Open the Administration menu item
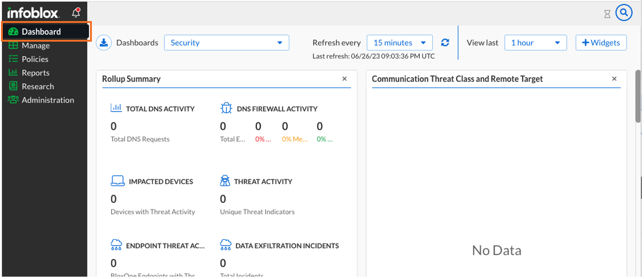644x279 pixels. (47, 100)
